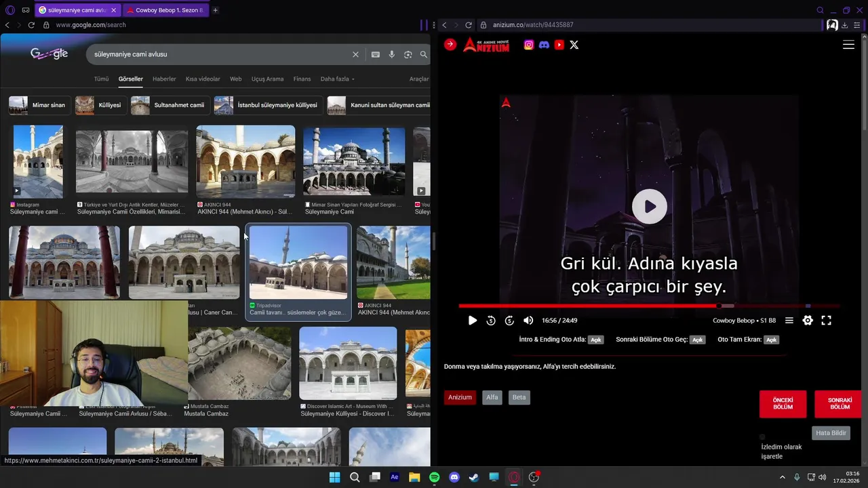
Task: Go to the ÖNCEKİ BÖLÜM episode
Action: tap(783, 404)
